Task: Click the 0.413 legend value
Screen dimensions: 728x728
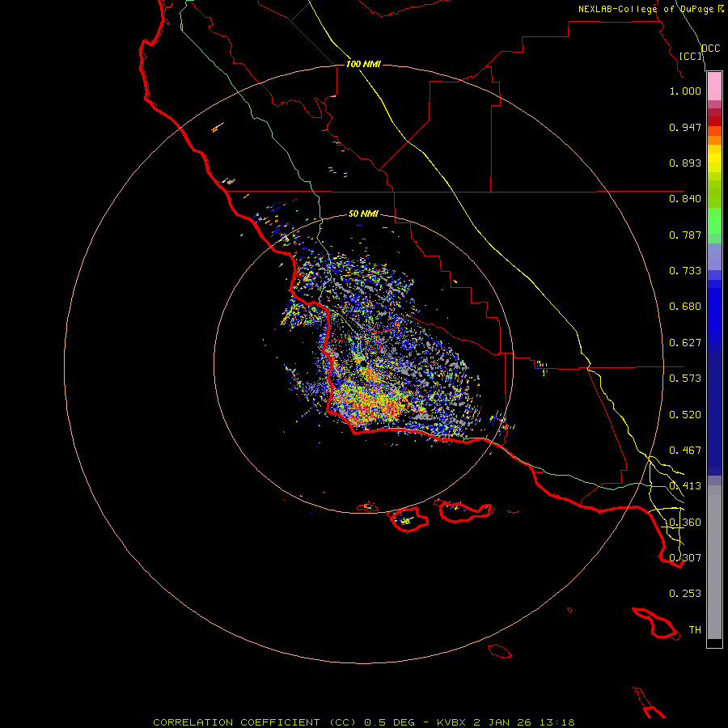Action: click(x=685, y=486)
